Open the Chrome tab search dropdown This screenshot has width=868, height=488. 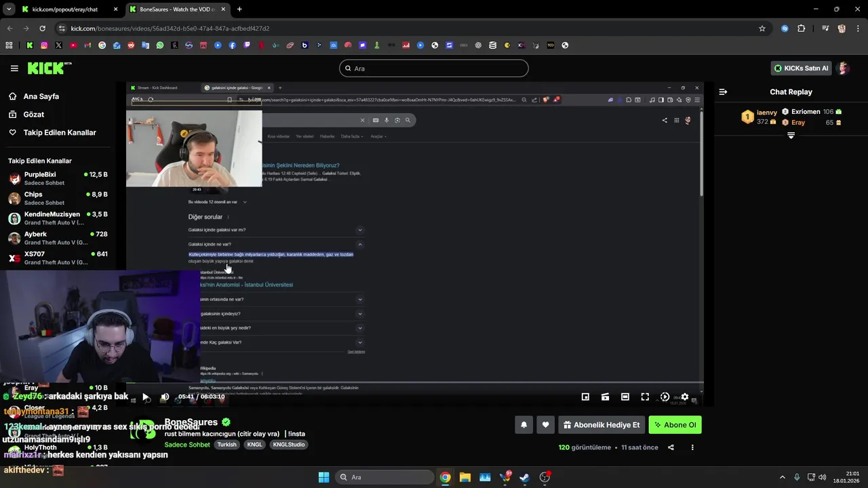[x=9, y=9]
